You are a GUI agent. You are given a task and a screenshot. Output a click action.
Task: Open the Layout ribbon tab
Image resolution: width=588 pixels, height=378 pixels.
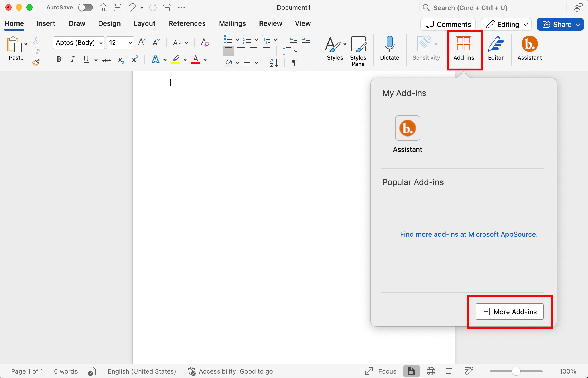coord(144,23)
